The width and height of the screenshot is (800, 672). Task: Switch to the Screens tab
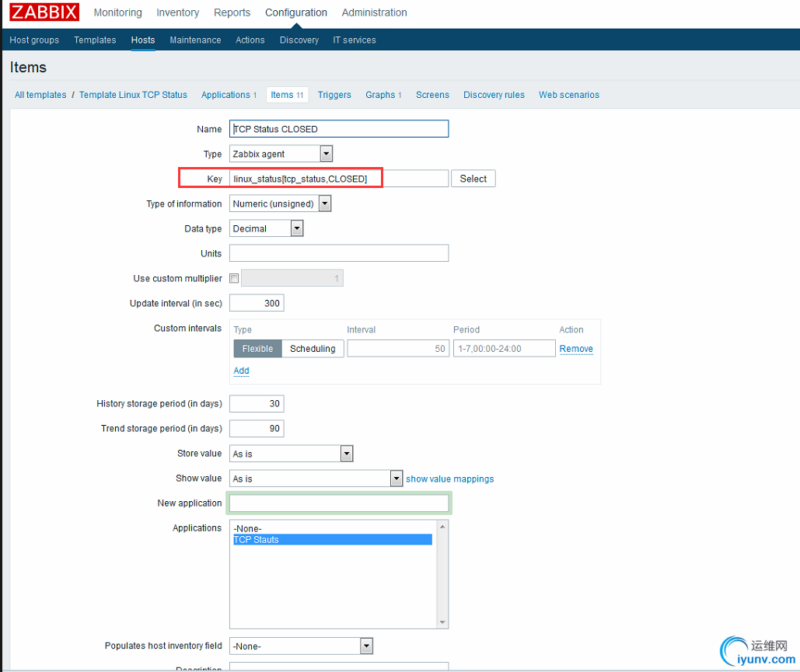[432, 95]
